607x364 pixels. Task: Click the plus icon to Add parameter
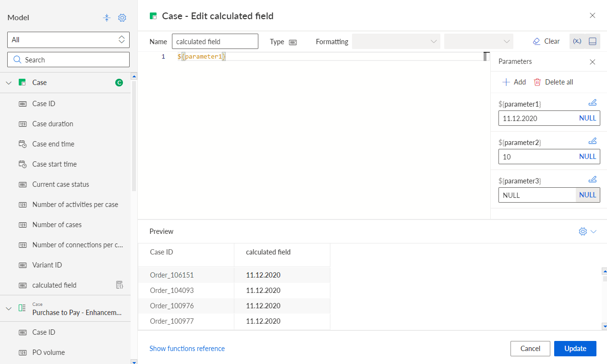click(506, 82)
